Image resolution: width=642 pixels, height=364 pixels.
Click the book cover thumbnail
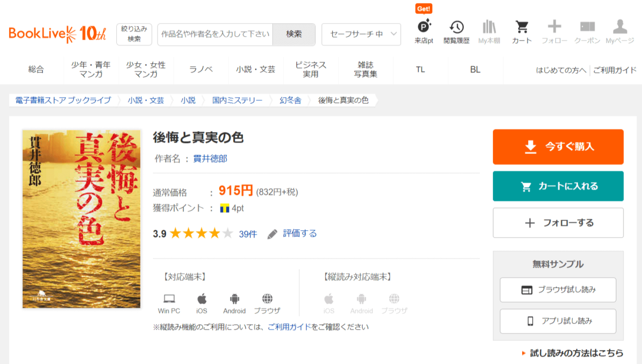tap(82, 219)
